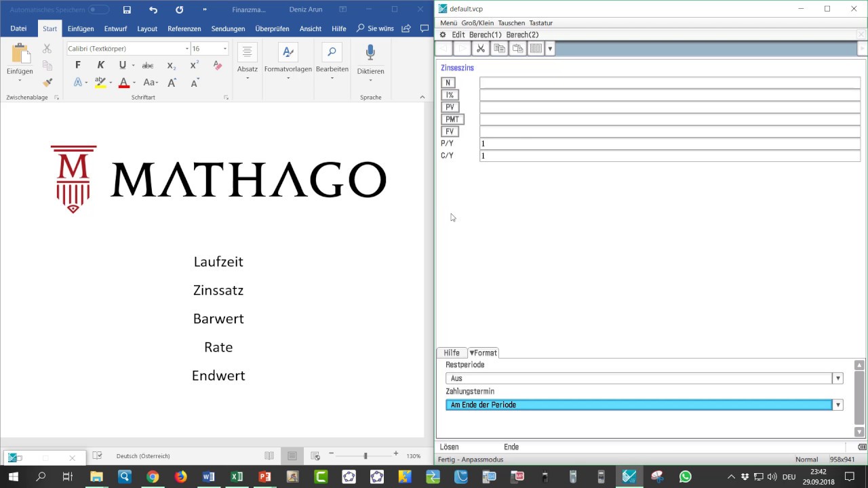The height and width of the screenshot is (488, 868).
Task: Open the Berech(1) menu
Action: (x=486, y=35)
